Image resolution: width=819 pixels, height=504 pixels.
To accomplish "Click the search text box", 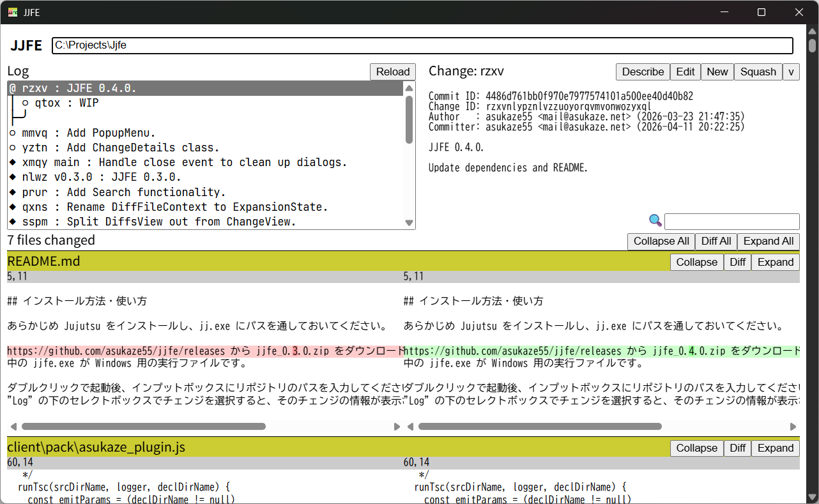I will (x=731, y=222).
